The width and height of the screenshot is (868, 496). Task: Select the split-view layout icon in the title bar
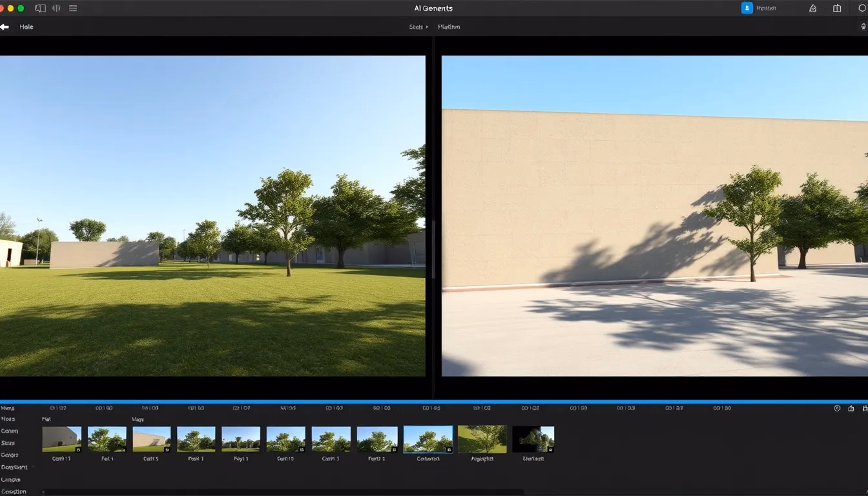coord(837,8)
